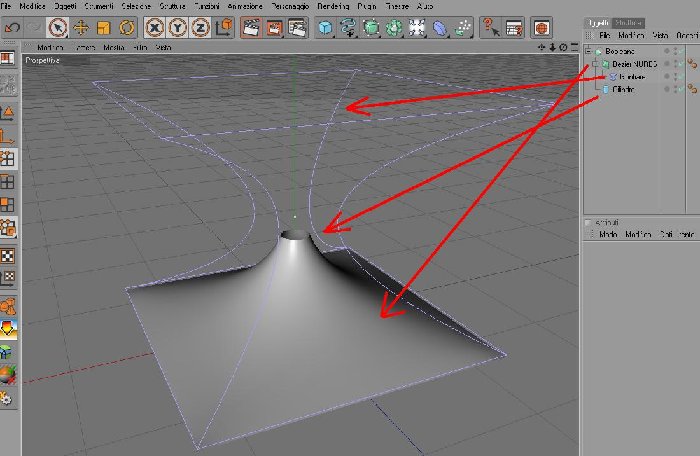Select Polygons mode in left palette
Viewport: 700px width, 456px height.
(x=8, y=205)
